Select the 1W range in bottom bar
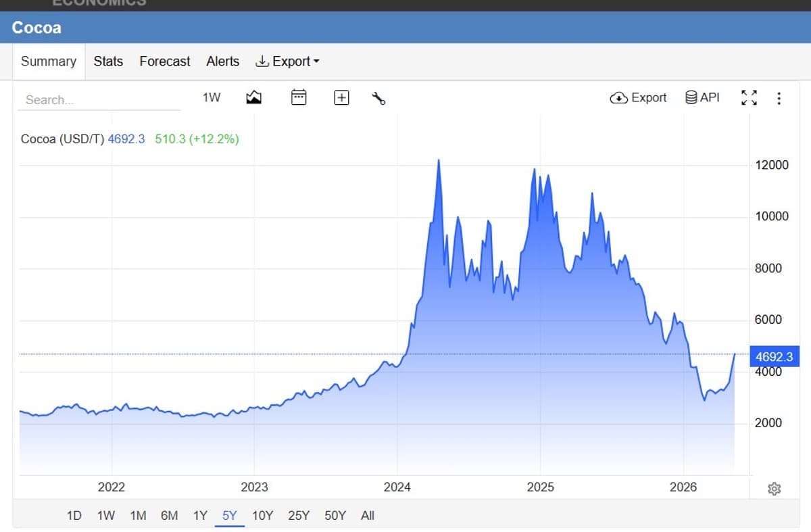 106,516
